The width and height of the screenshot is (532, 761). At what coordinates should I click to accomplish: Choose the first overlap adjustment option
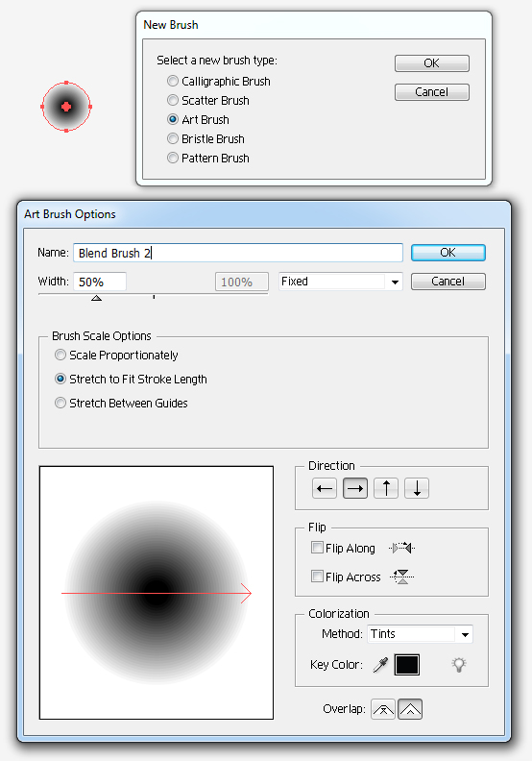(383, 709)
